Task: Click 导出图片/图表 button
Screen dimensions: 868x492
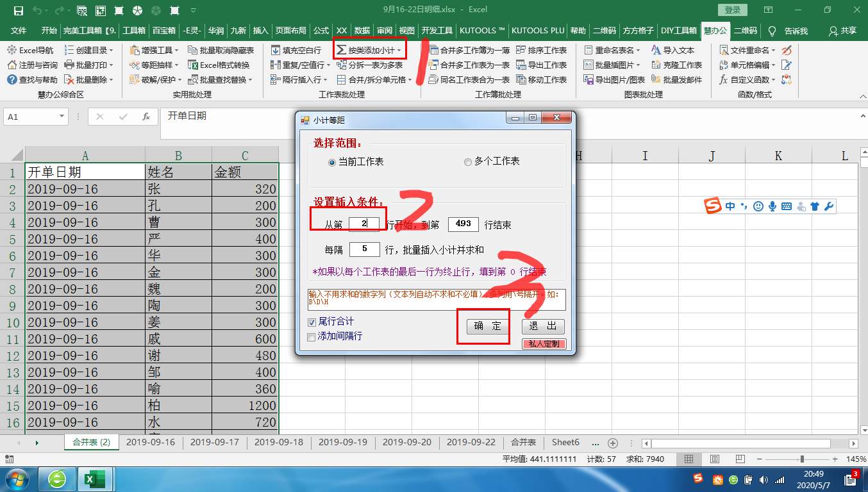Action: coord(614,79)
